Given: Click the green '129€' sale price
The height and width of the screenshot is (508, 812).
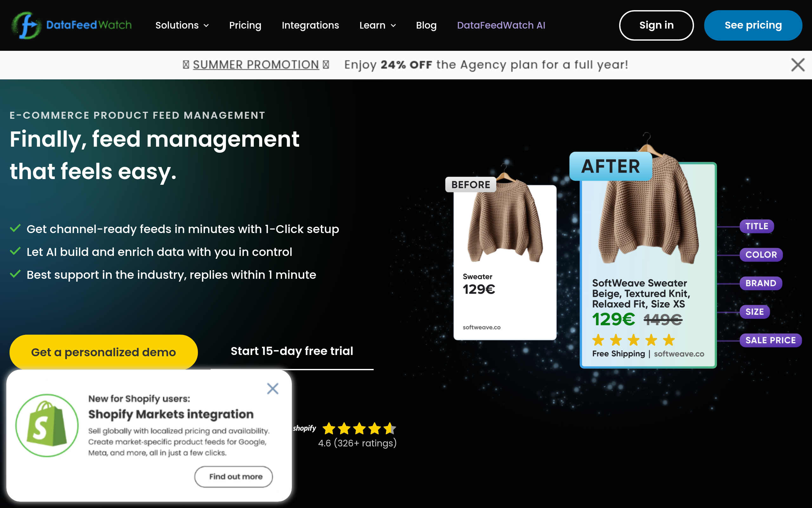Looking at the screenshot, I should 613,319.
